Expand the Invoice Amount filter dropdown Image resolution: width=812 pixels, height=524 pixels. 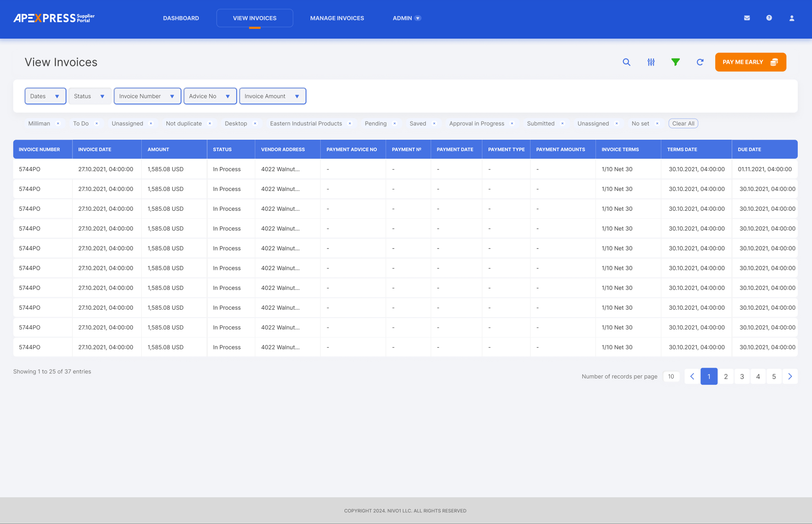coord(273,96)
